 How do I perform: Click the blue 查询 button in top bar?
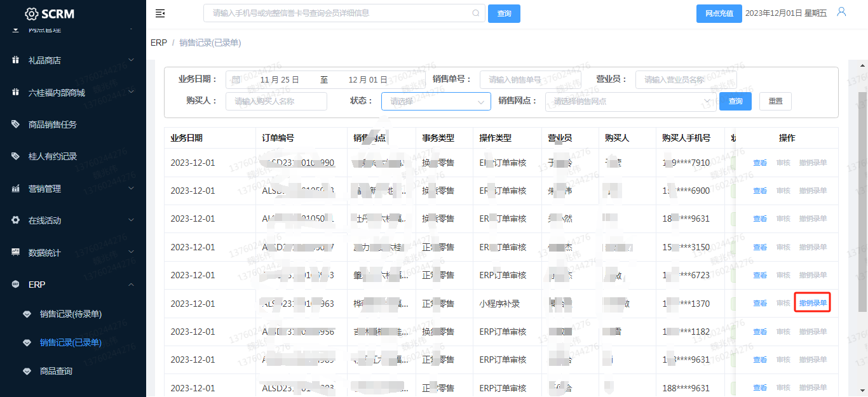(x=504, y=13)
